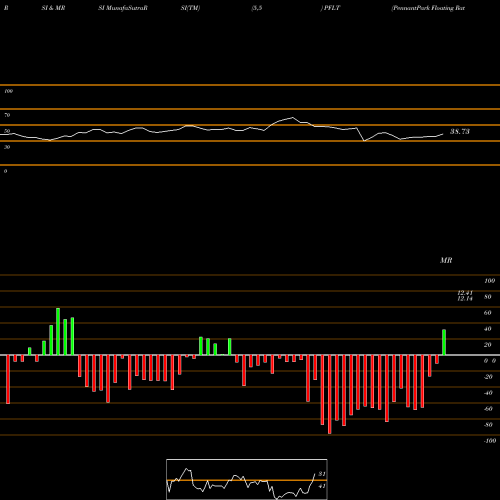The image size is (500, 500).
Task: Click the 41 value in mini chart
Action: click(322, 486)
